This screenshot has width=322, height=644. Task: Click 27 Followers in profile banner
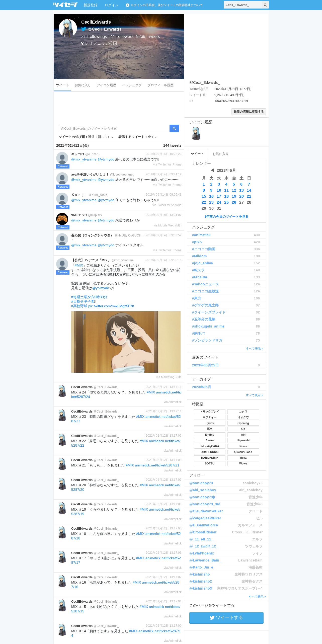122,36
